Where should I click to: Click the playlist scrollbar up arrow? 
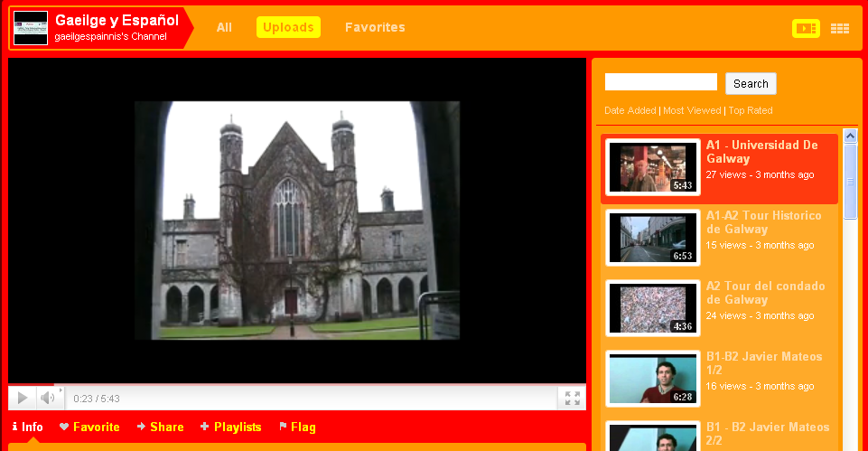tap(850, 136)
